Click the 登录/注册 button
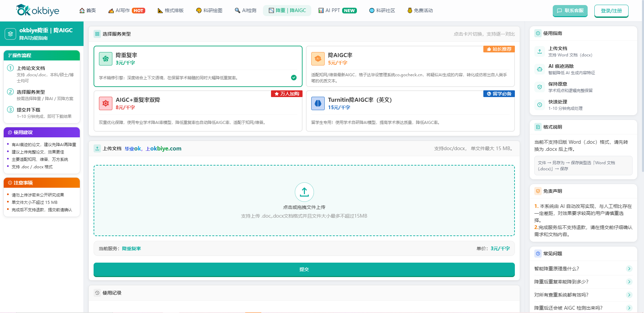 [611, 11]
